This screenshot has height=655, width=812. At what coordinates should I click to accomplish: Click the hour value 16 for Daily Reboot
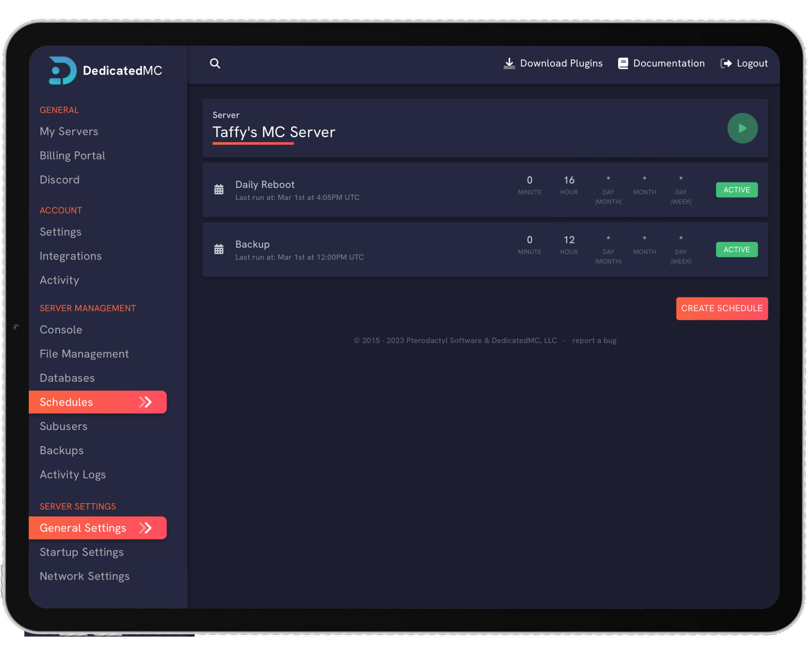click(569, 180)
